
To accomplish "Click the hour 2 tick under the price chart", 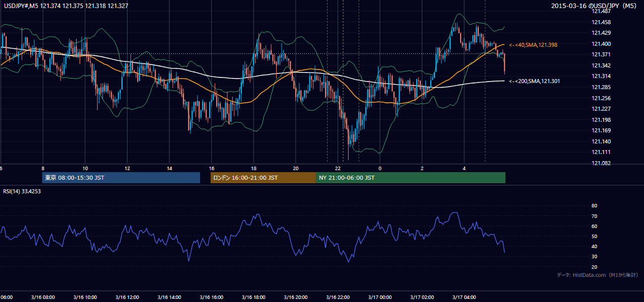I will 422,168.
